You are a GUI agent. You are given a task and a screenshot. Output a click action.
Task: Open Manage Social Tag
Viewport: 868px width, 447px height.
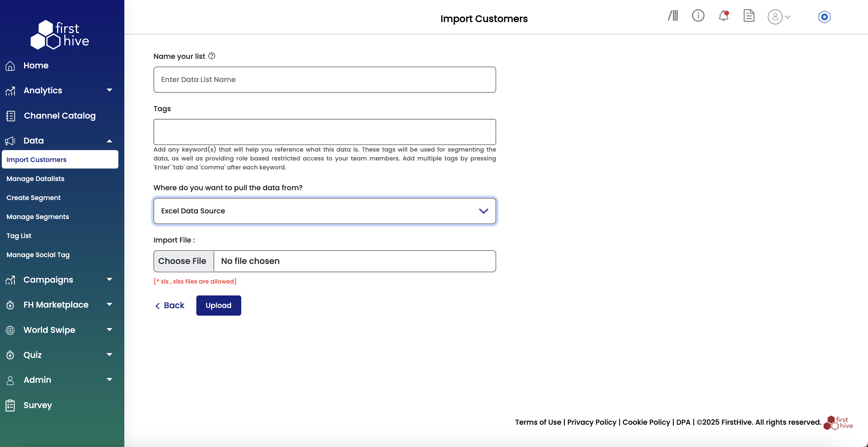(x=38, y=255)
